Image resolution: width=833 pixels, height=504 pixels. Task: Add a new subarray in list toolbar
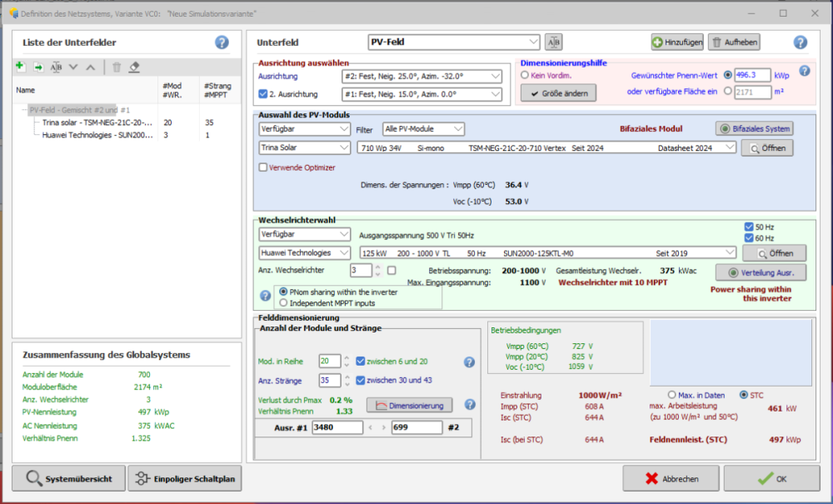click(21, 67)
